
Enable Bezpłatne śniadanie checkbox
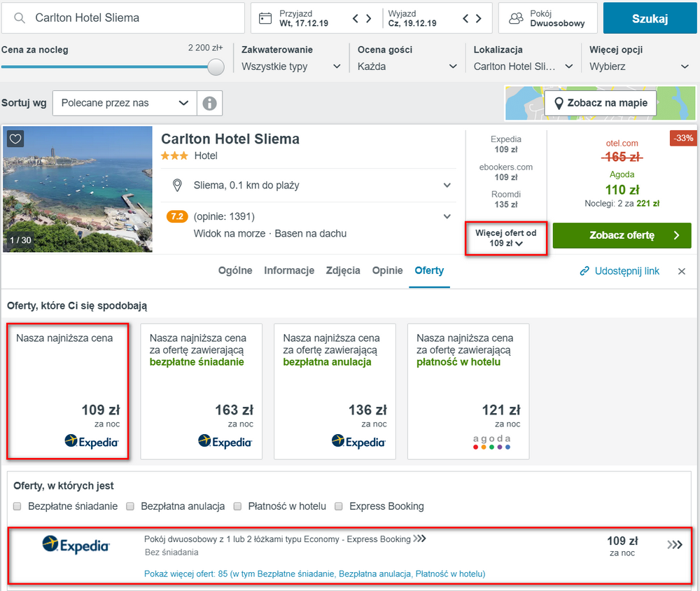pos(17,506)
